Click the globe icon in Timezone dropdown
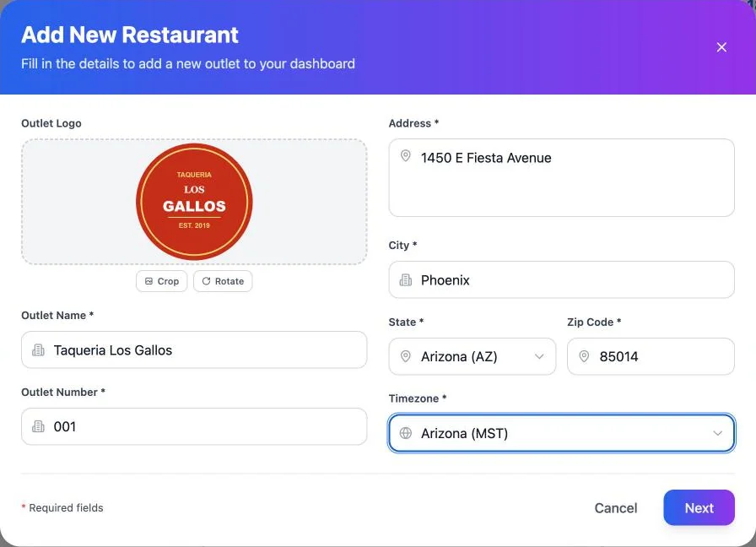The image size is (756, 547). [406, 433]
